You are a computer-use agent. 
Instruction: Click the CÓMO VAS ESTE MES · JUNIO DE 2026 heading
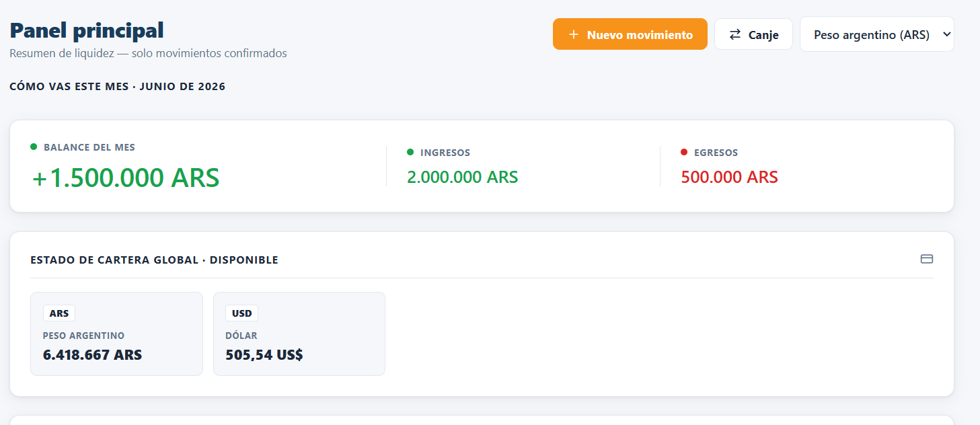tap(118, 87)
